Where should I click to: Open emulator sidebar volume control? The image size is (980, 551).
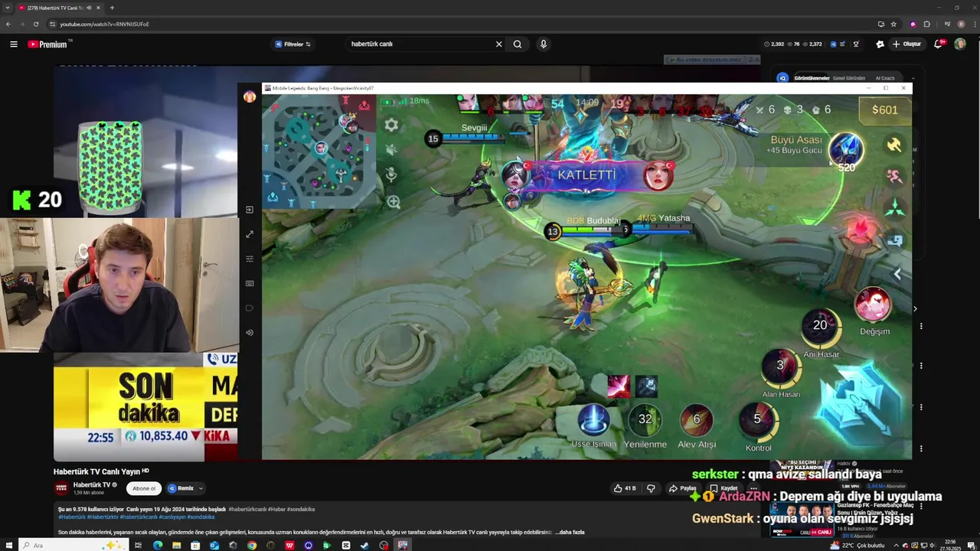tap(250, 332)
